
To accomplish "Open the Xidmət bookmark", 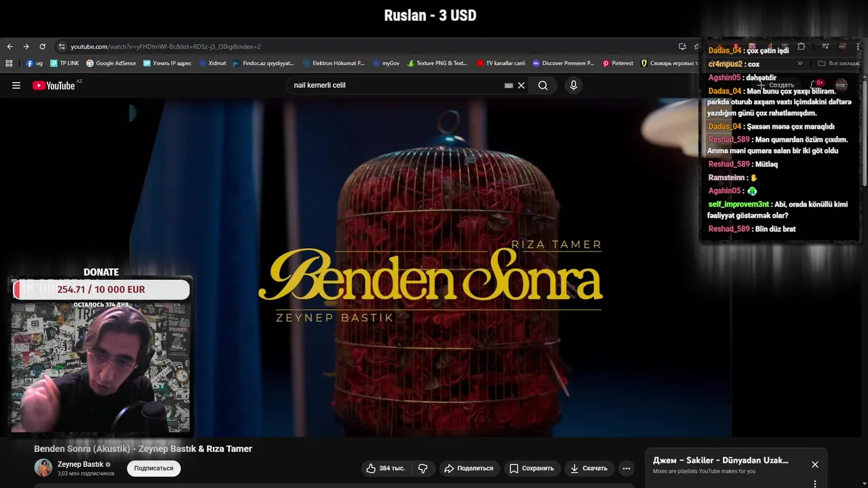I will pyautogui.click(x=212, y=63).
